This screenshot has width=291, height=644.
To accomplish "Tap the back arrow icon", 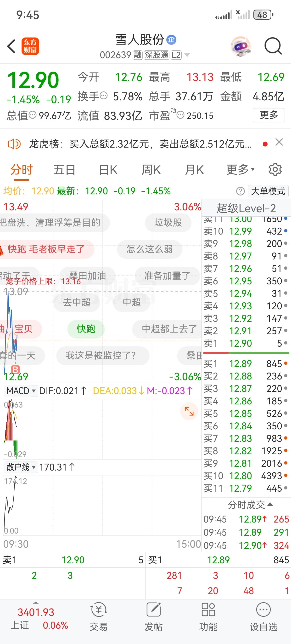I will coord(11,46).
